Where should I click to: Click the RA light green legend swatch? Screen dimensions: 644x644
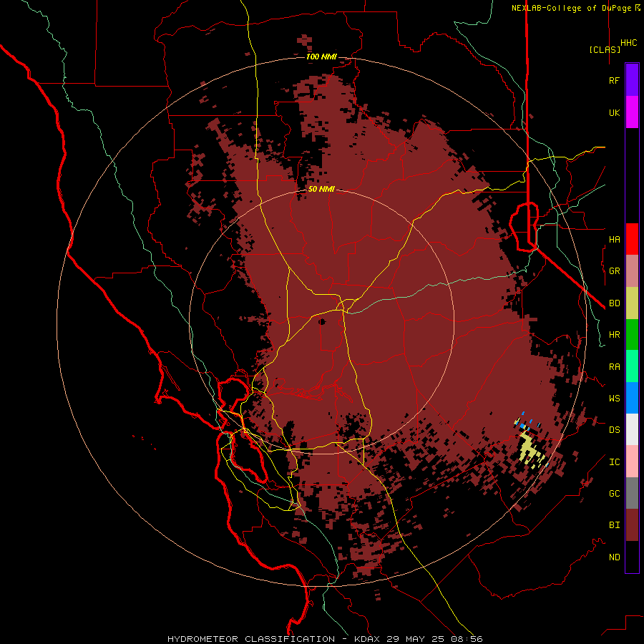coord(632,366)
